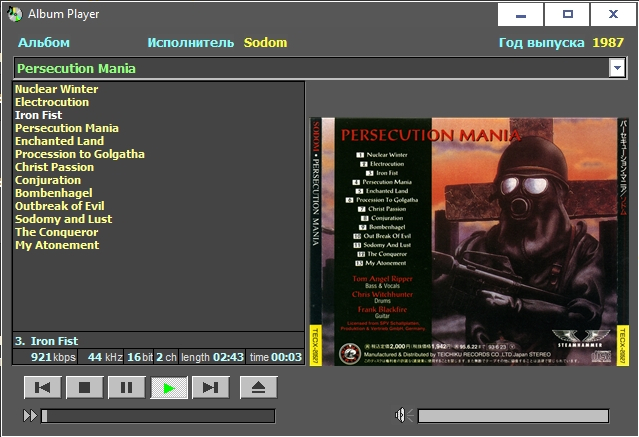Click the track position seek bar
This screenshot has width=639, height=437.
(158, 416)
